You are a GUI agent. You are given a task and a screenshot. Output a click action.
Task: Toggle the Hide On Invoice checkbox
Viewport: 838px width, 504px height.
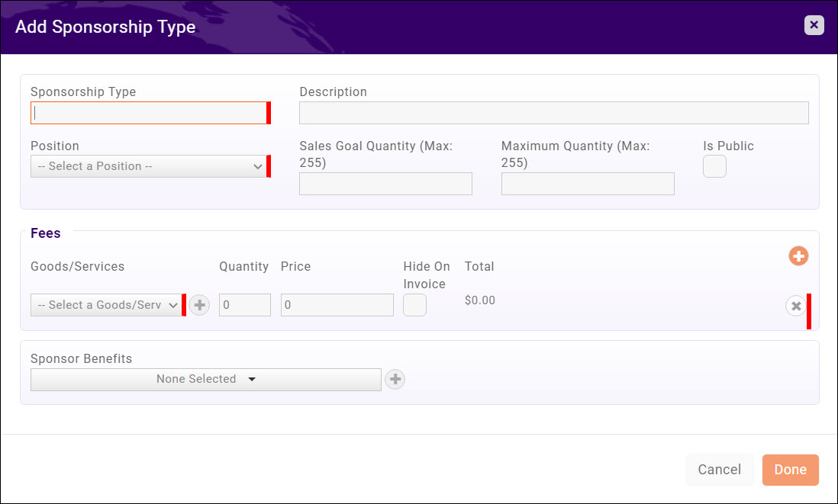pyautogui.click(x=414, y=305)
